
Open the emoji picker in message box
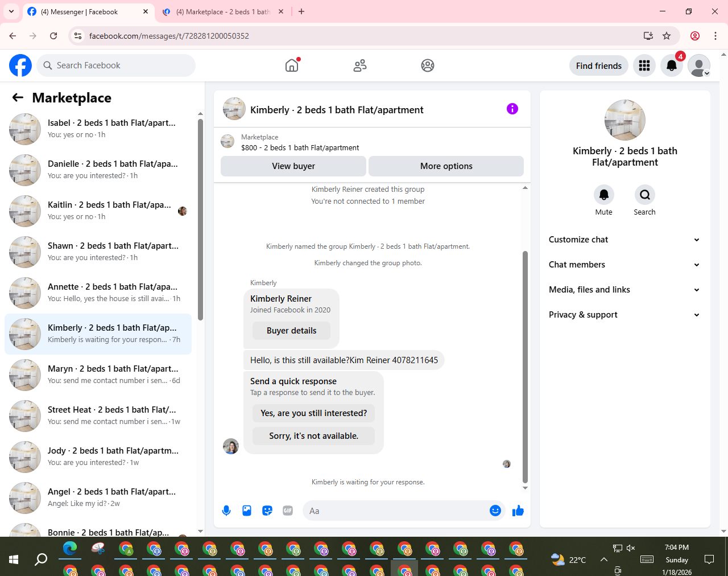[x=495, y=511]
